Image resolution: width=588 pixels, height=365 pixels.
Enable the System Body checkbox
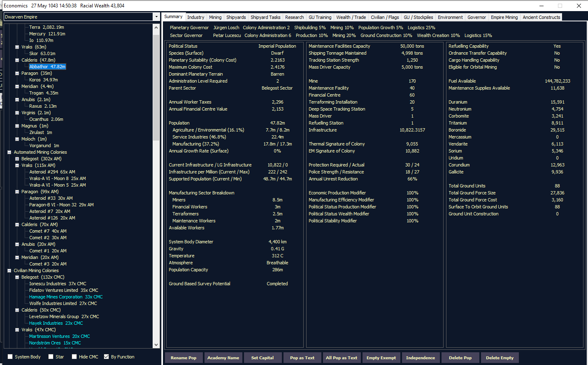(10, 357)
